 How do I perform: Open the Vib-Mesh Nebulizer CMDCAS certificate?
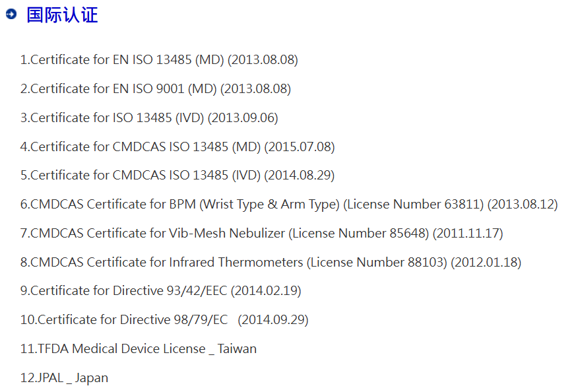point(262,233)
